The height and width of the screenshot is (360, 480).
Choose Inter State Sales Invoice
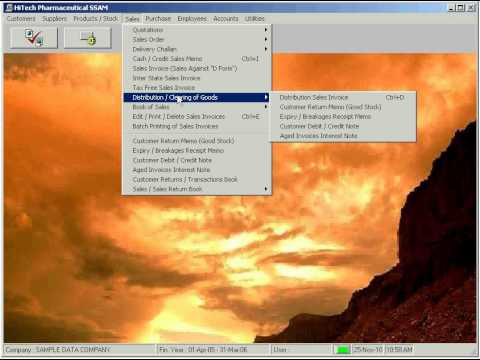tap(197, 78)
